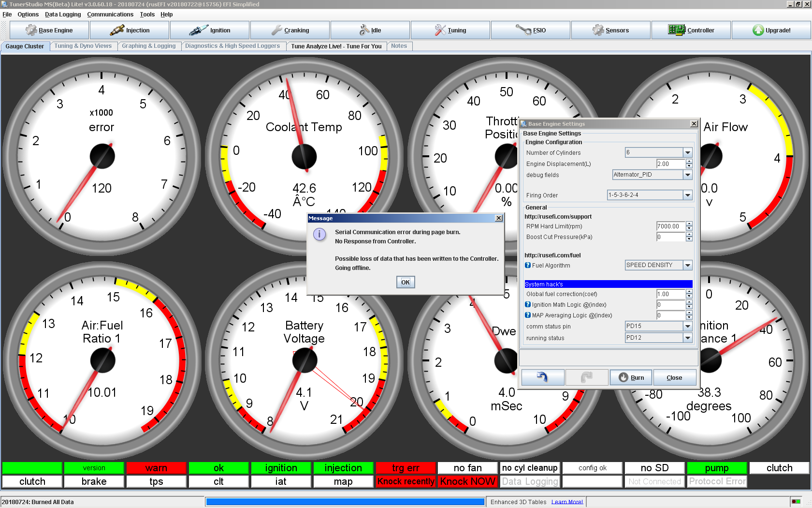
Task: Click the Global fuel correction value field
Action: [x=671, y=294]
